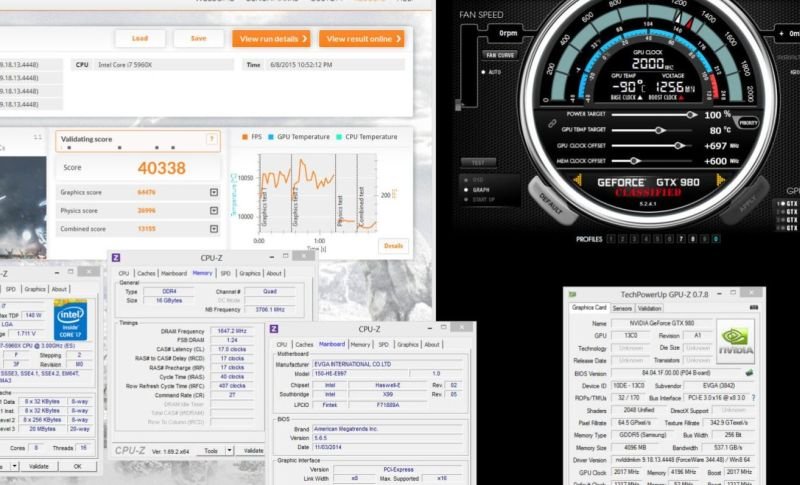Open the Graphics tab in the Mainboard CPU-Z window
This screenshot has width=800, height=485.
click(407, 345)
